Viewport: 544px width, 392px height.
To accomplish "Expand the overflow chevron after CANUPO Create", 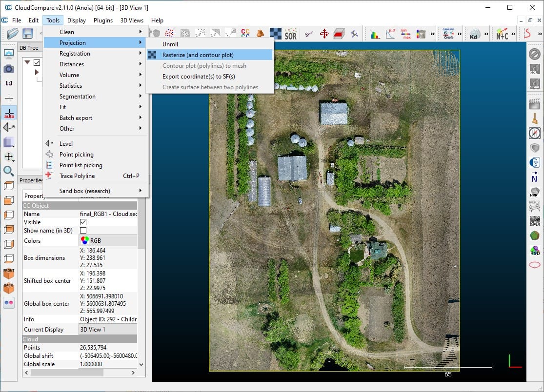I will [x=459, y=34].
